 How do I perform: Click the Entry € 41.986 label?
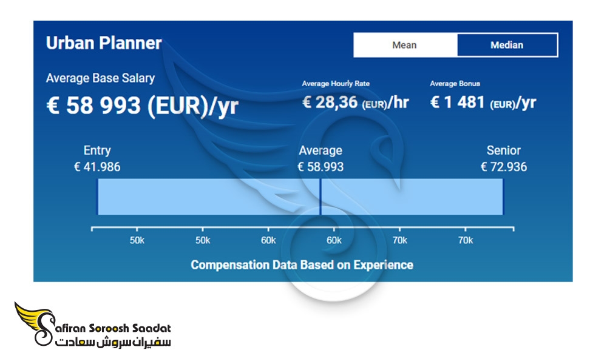(x=97, y=158)
